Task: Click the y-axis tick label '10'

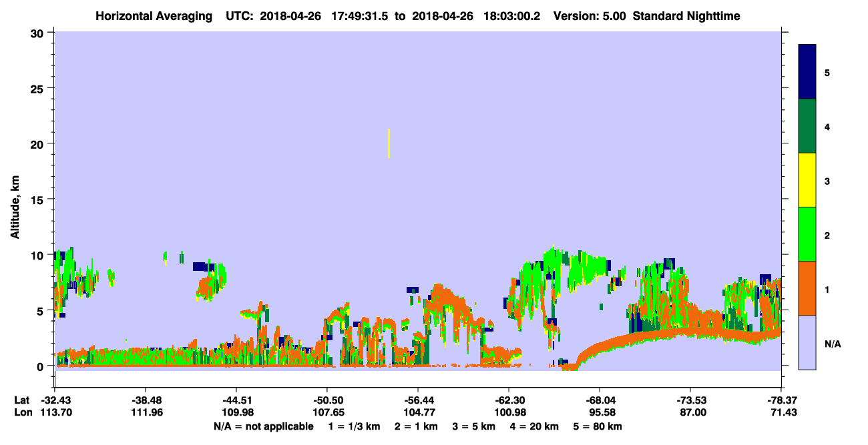Action: click(39, 255)
